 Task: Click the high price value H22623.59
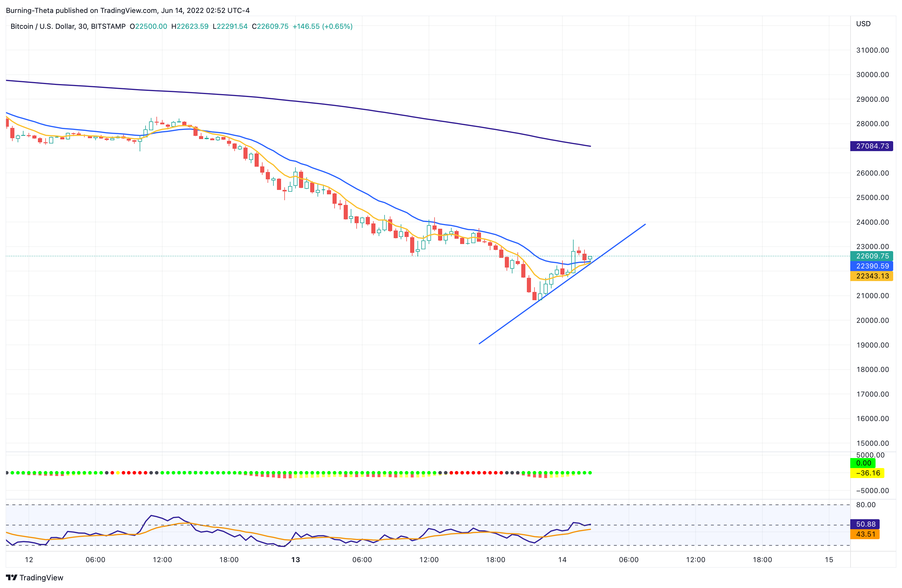[x=190, y=26]
